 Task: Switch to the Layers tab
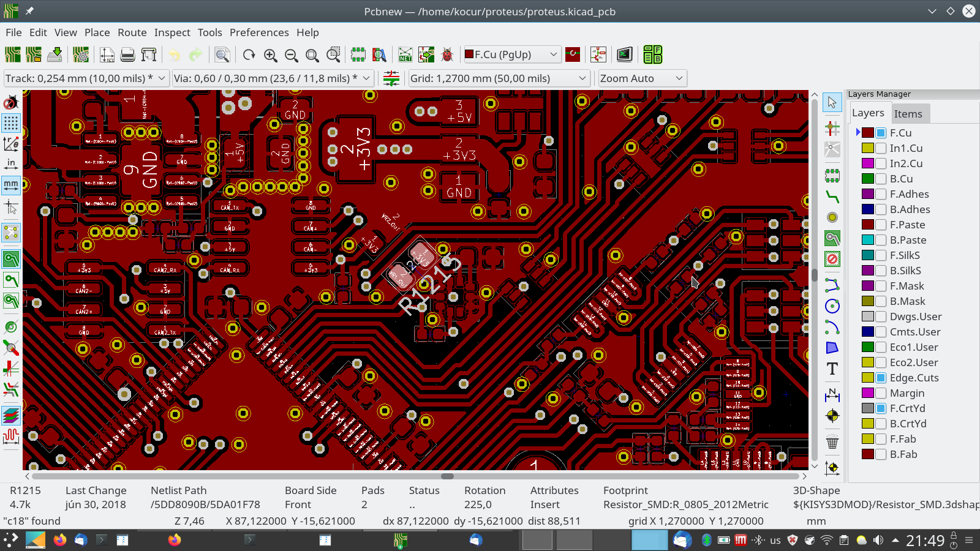click(868, 113)
